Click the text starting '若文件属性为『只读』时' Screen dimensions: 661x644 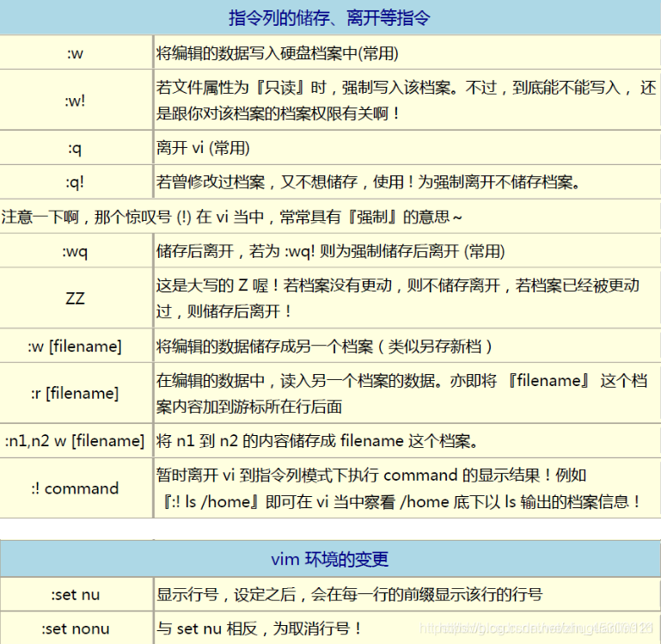(407, 101)
